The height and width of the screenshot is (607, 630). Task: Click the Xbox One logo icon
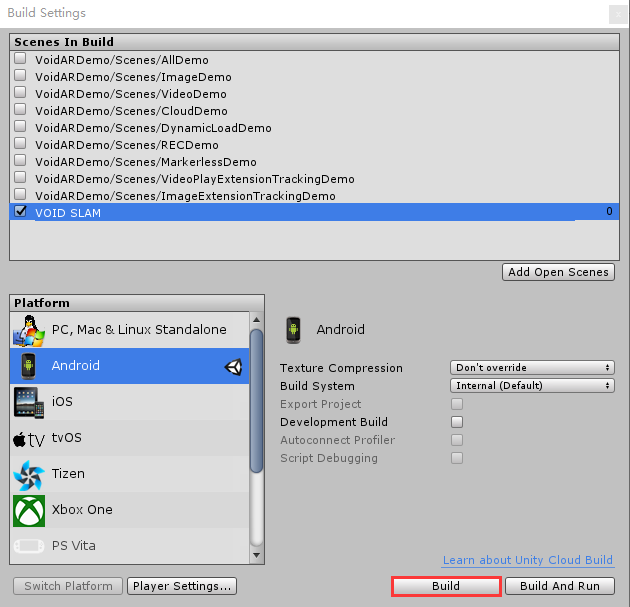tap(29, 511)
